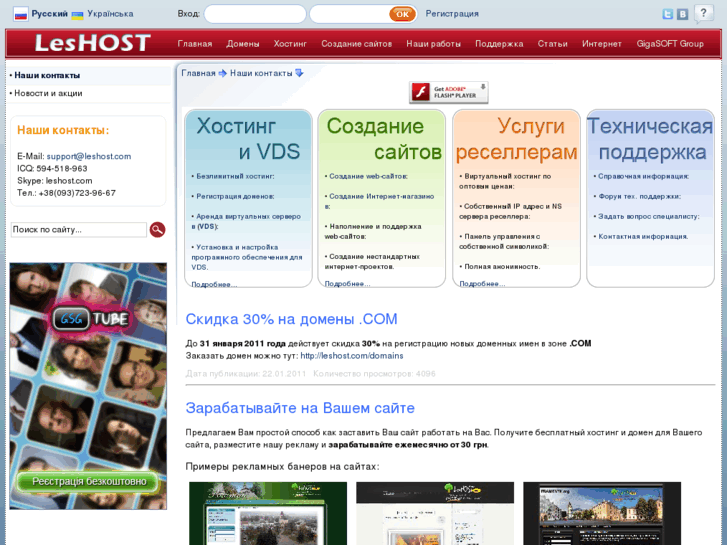Click the Get Adobe Flash Player badge

pos(448,92)
